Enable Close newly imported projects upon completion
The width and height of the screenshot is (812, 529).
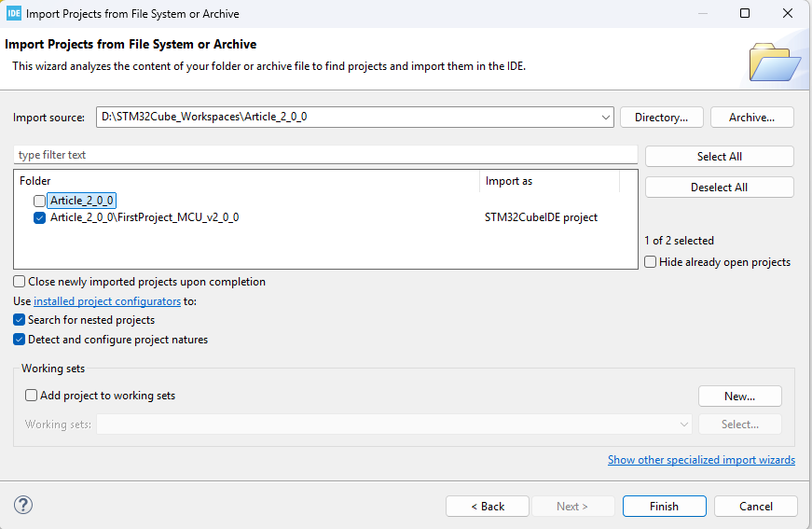[x=20, y=282]
